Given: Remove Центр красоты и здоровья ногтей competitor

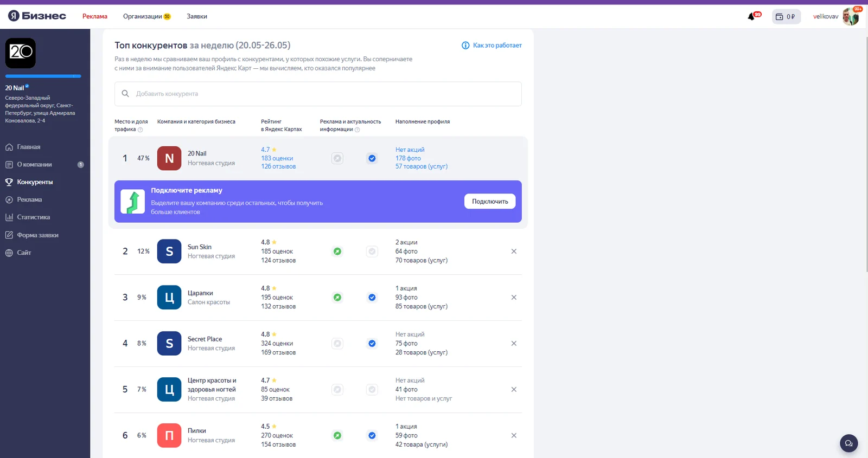Looking at the screenshot, I should click(514, 390).
